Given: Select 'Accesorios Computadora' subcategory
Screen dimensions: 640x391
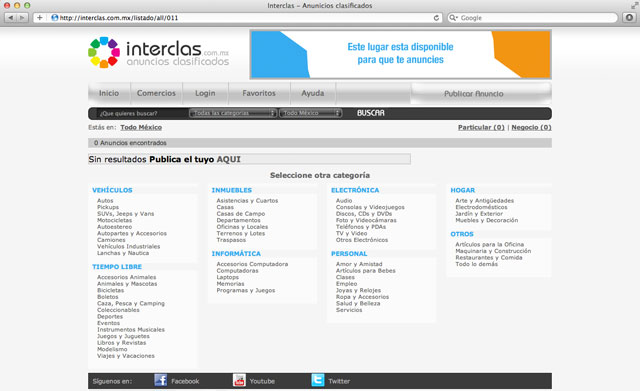Looking at the screenshot, I should tap(252, 264).
